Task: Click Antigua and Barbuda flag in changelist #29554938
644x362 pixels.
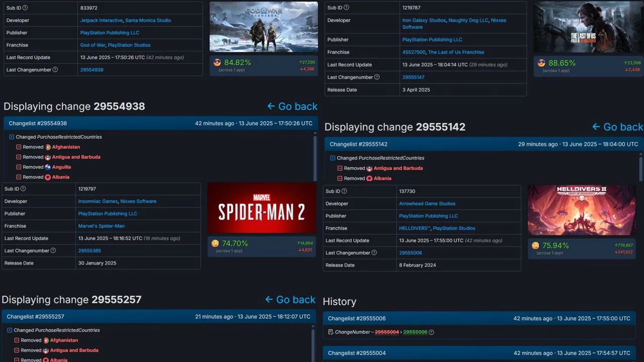Action: pos(47,157)
